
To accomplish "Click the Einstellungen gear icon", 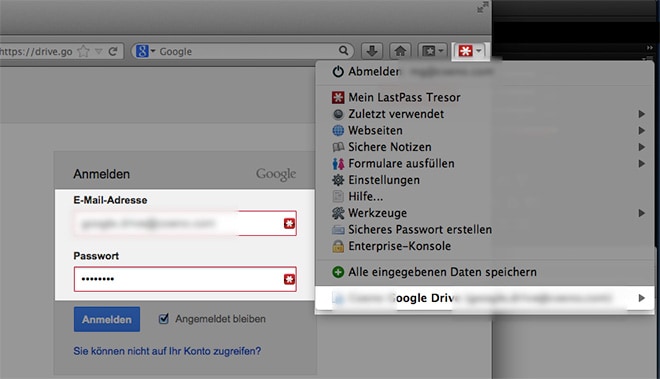I will [338, 180].
